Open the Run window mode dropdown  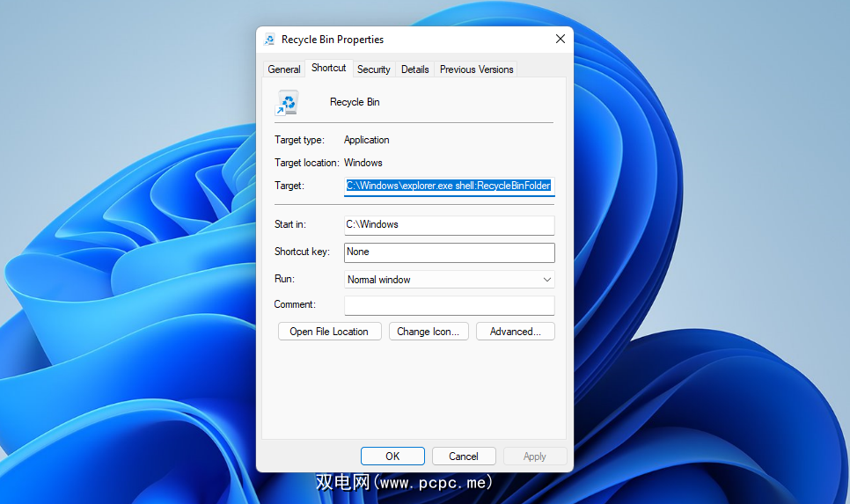(x=450, y=280)
